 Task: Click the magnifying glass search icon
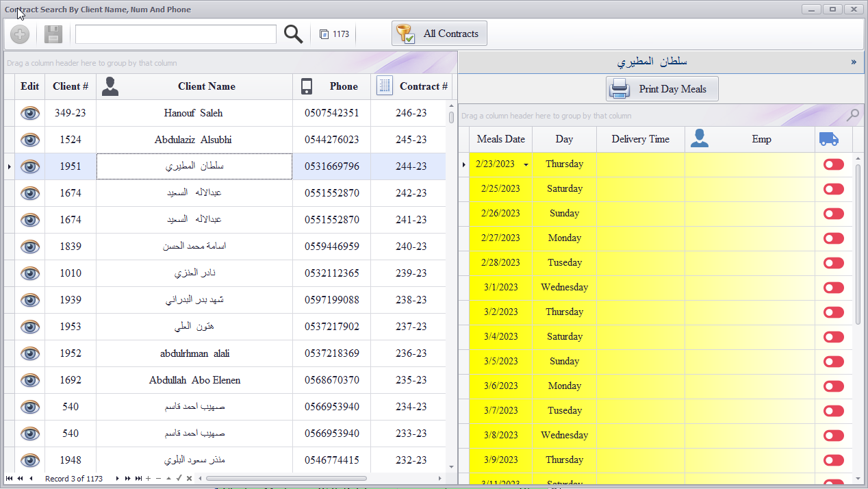[x=293, y=34]
